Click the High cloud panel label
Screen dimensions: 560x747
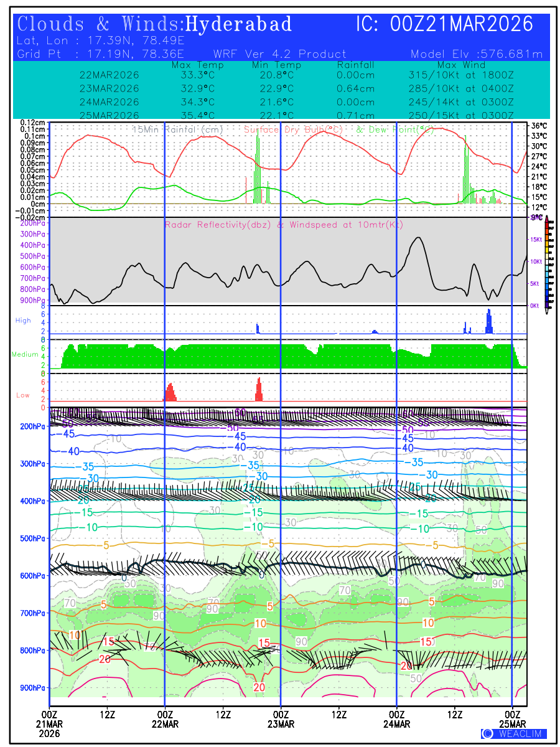(23, 320)
